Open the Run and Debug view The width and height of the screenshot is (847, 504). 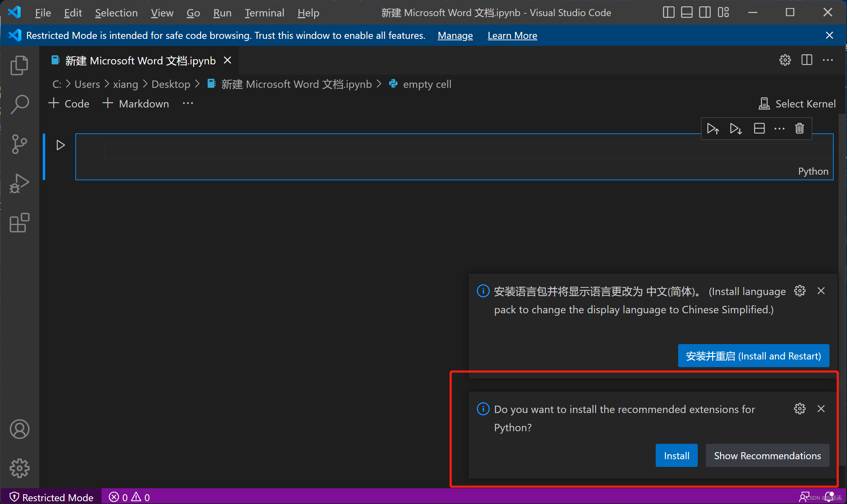[19, 183]
